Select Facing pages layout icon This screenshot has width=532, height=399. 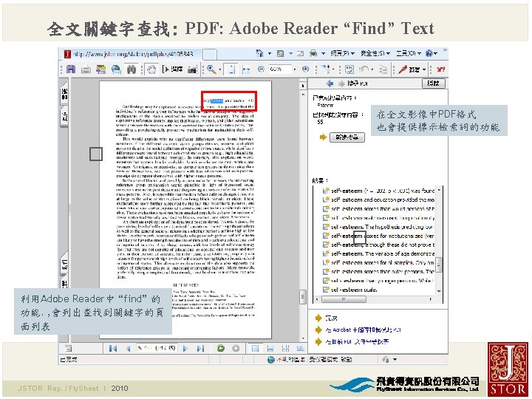(x=300, y=349)
